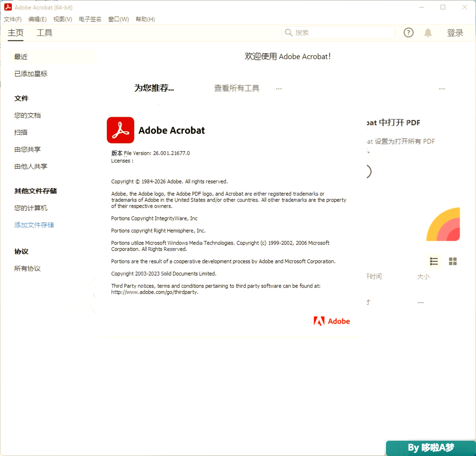Viewport: 476px width, 456px height.
Task: Select 最近 in the left sidebar
Action: point(53,57)
